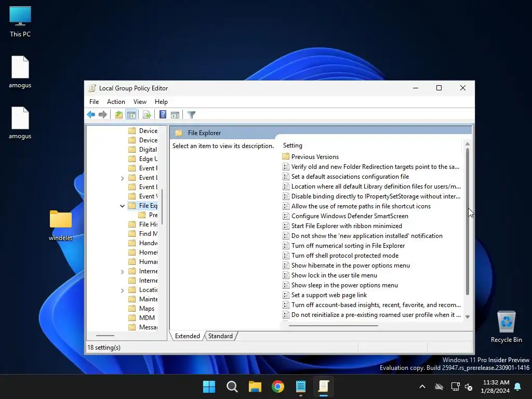Screen dimensions: 532x399
Task: Open the Help menu
Action: (161, 102)
